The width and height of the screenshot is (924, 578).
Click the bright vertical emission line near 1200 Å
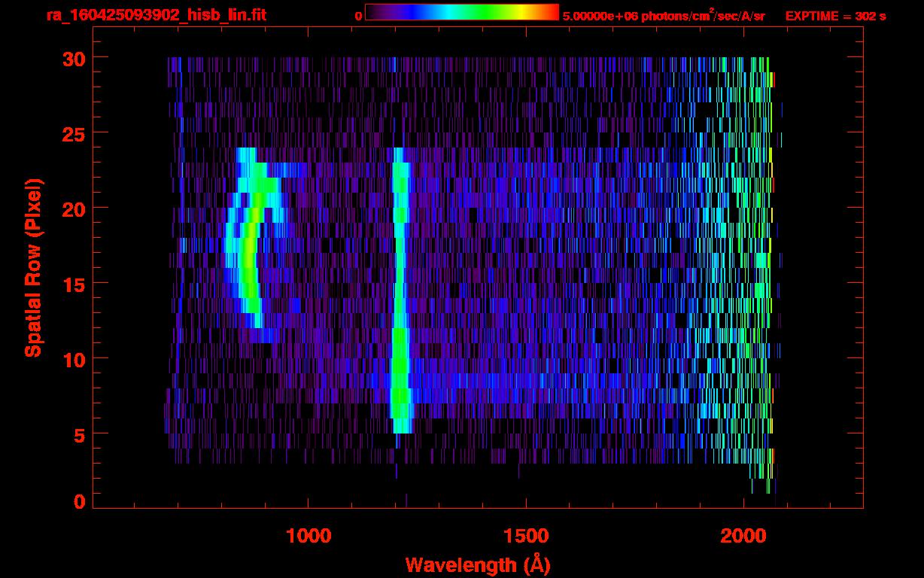click(400, 301)
